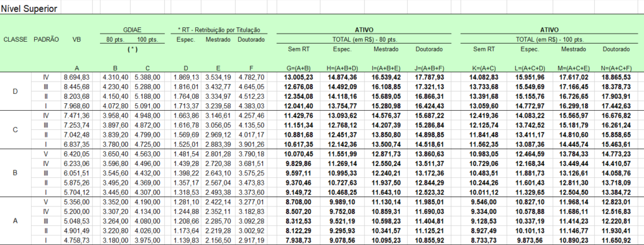This screenshot has height=245, width=644.
Task: Click the CLASSE column header
Action: point(15,40)
